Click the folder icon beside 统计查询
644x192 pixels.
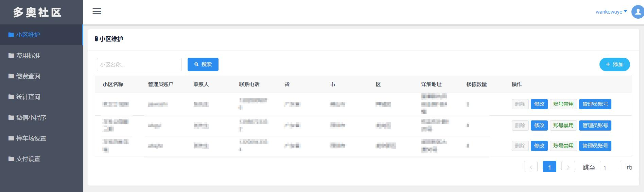tap(11, 97)
